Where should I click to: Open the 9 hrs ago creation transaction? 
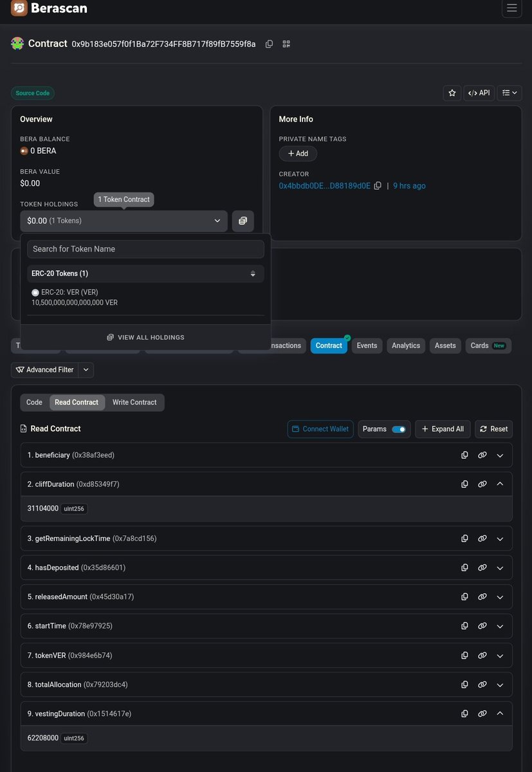click(x=409, y=186)
